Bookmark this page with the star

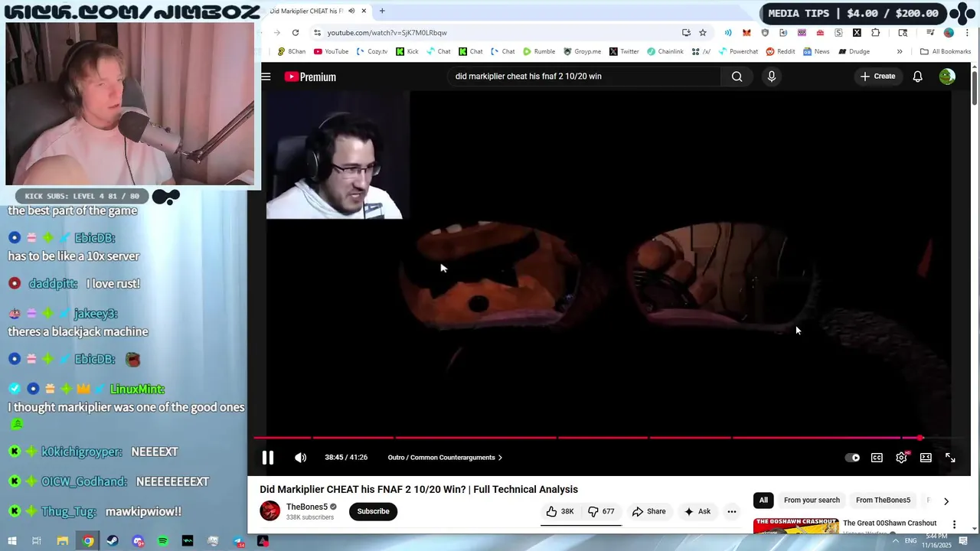pos(703,33)
